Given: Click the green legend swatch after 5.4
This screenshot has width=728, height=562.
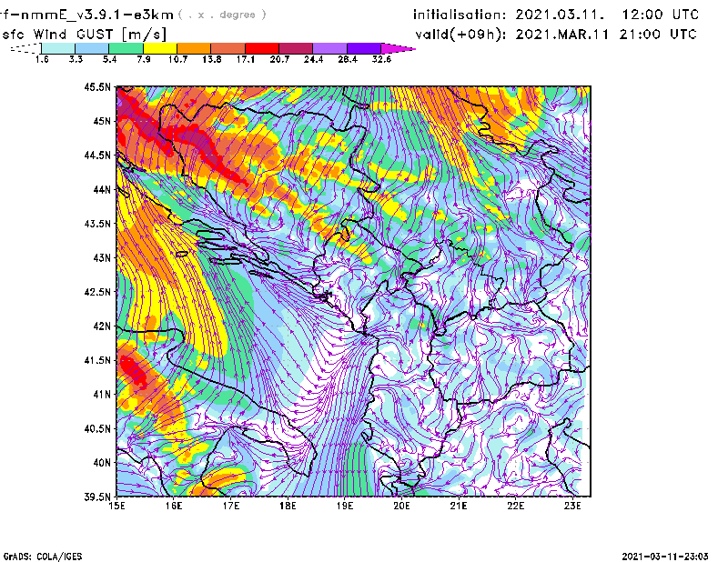Looking at the screenshot, I should click(126, 48).
